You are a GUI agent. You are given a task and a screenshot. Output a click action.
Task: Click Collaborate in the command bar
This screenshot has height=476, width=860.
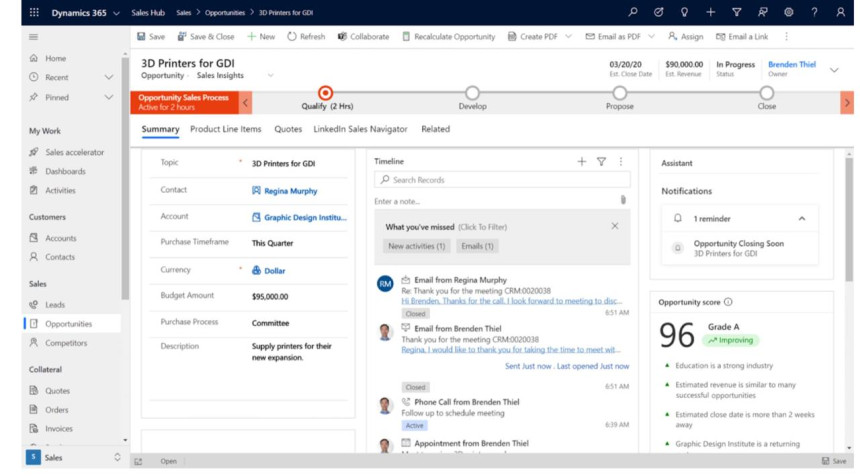click(x=363, y=37)
